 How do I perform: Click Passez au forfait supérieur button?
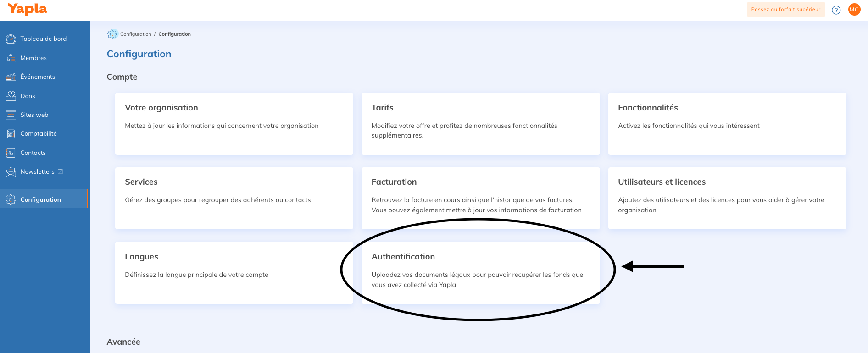pos(785,10)
